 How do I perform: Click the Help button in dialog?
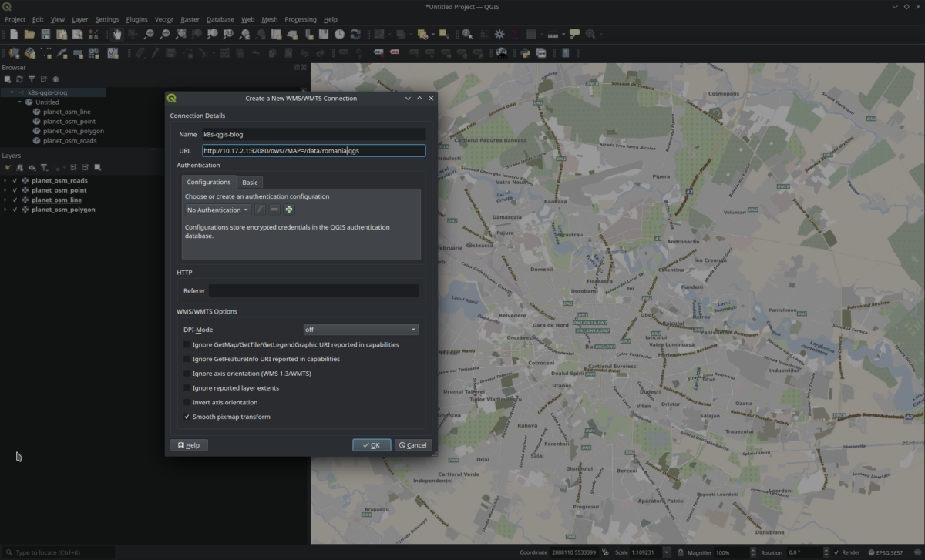click(189, 444)
